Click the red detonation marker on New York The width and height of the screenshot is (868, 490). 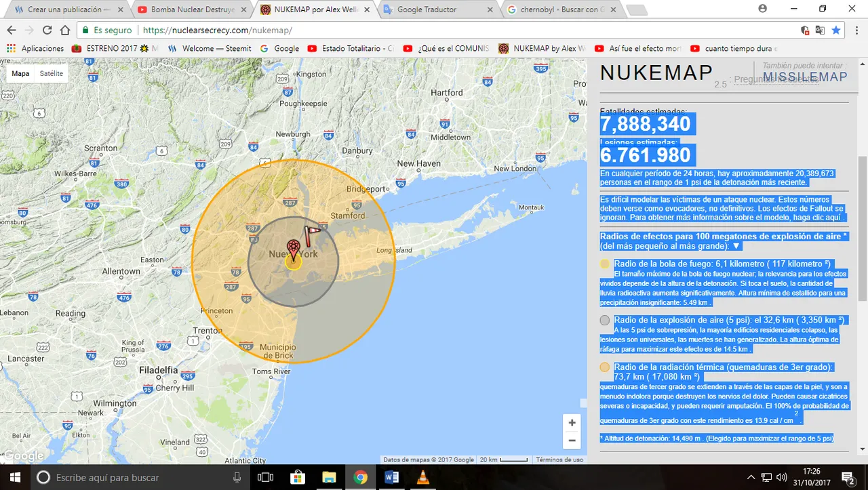click(x=293, y=250)
